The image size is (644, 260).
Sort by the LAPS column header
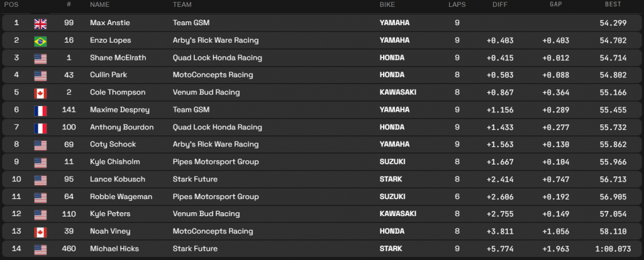coord(457,5)
